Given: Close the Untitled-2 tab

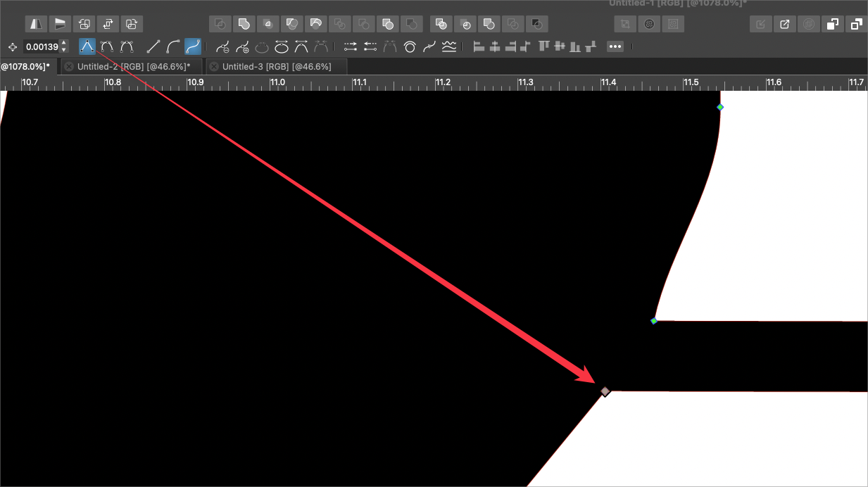Looking at the screenshot, I should (x=68, y=67).
